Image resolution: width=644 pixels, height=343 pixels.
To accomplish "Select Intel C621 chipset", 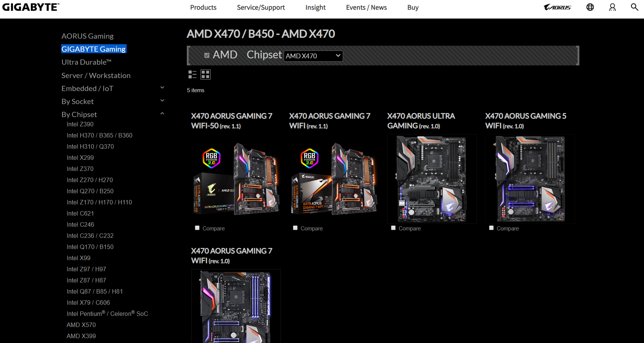I will coord(80,213).
